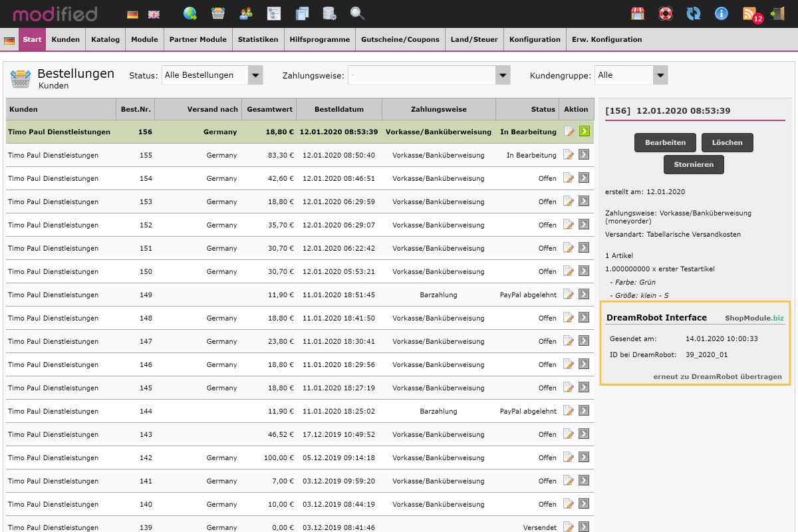Open the database tools icon
This screenshot has width=798, height=532.
pyautogui.click(x=329, y=13)
